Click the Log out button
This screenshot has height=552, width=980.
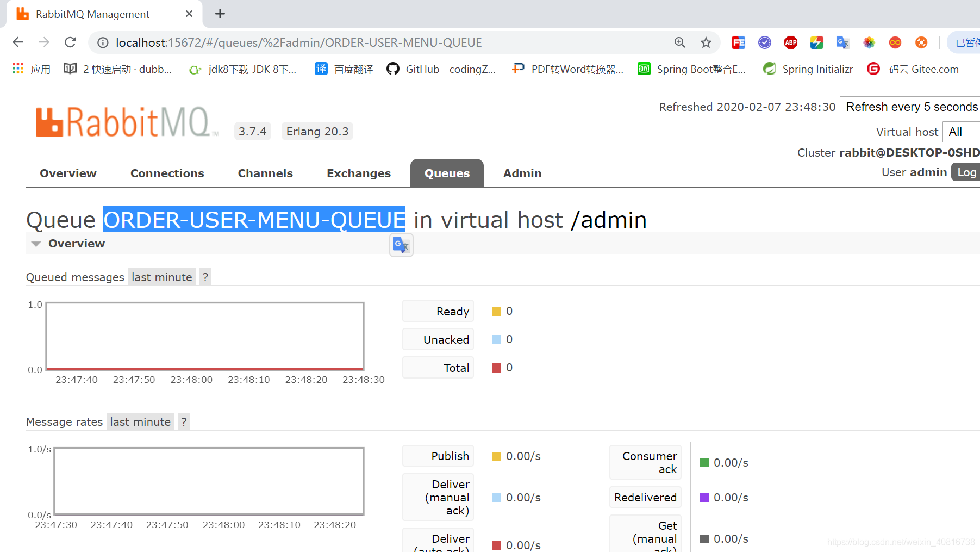(966, 172)
